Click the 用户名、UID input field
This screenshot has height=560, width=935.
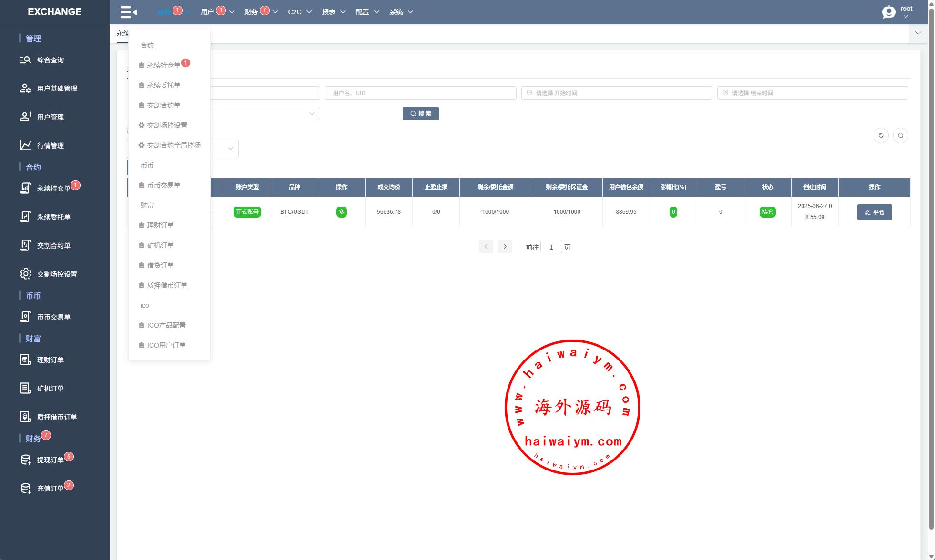click(x=420, y=93)
